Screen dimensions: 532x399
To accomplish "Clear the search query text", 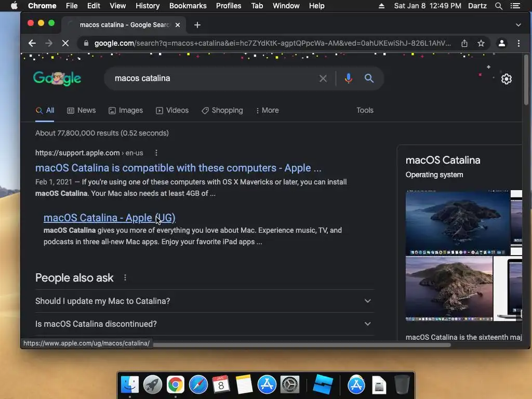I will [323, 78].
